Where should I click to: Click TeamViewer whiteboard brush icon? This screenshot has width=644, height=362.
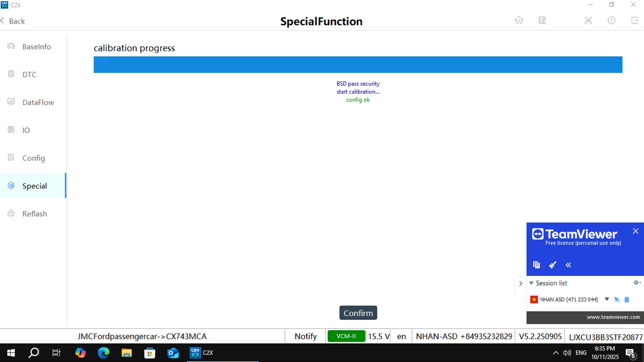(552, 265)
